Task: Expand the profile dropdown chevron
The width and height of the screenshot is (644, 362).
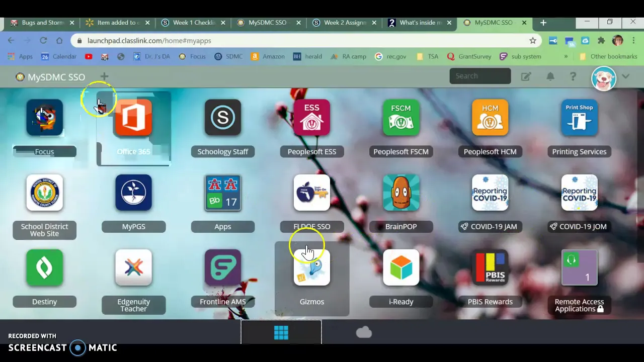Action: point(625,76)
